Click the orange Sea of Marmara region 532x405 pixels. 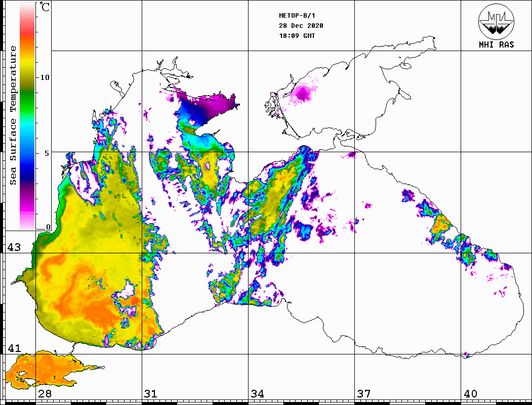[x=48, y=370]
